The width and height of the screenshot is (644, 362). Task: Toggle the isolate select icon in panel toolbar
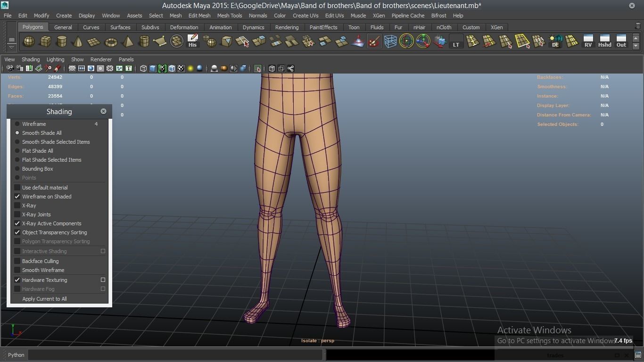pyautogui.click(x=257, y=69)
